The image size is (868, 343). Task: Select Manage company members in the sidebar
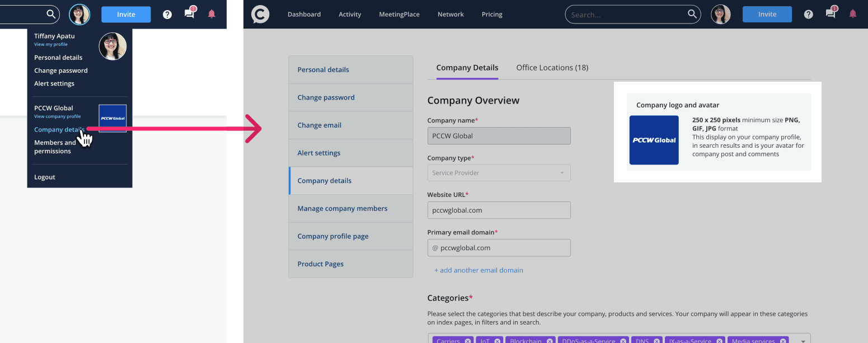[342, 209]
